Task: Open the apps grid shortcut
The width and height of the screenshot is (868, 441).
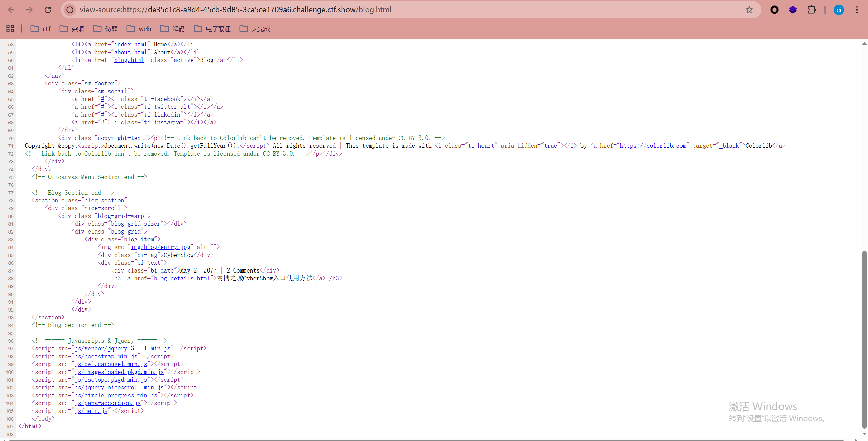Action: pos(10,29)
